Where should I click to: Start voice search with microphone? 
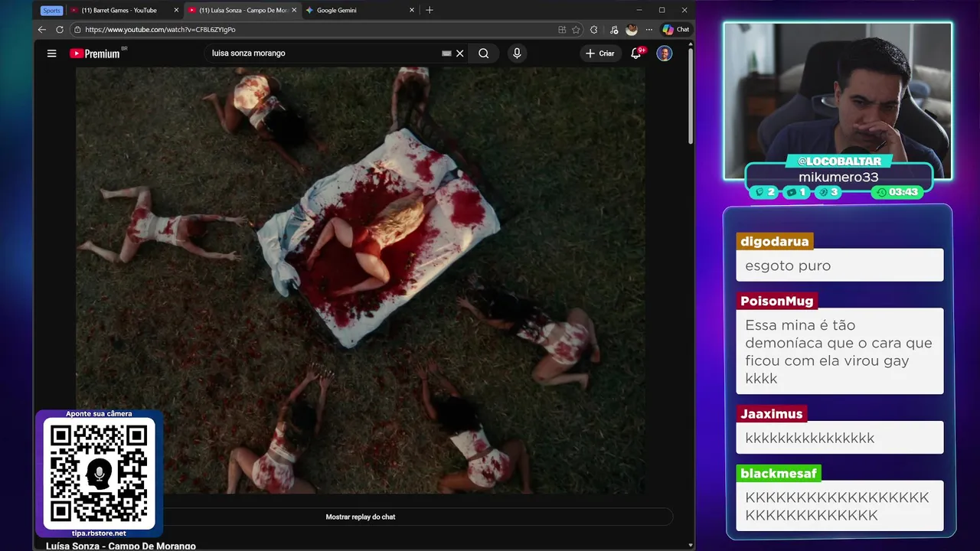517,54
